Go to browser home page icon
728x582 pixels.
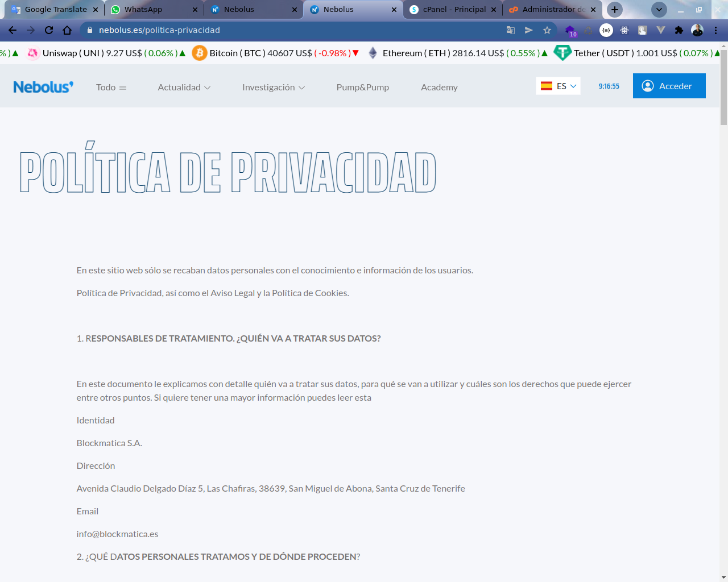pos(67,30)
